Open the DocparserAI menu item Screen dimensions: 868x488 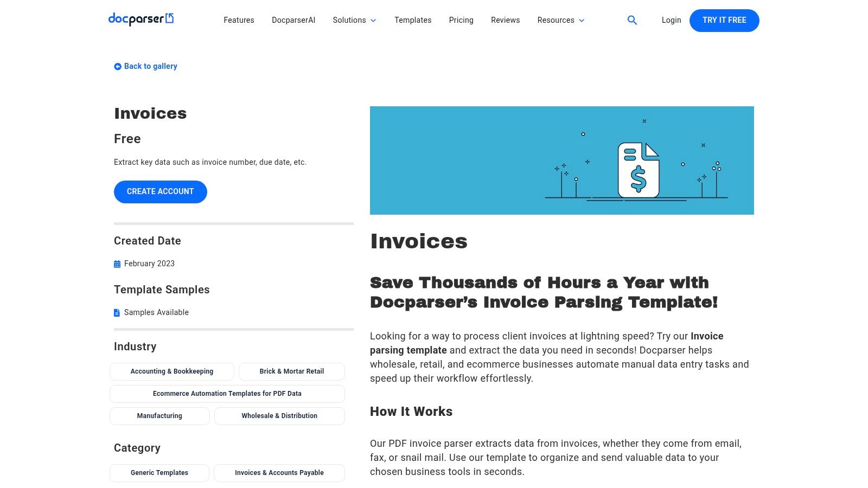[x=293, y=20]
